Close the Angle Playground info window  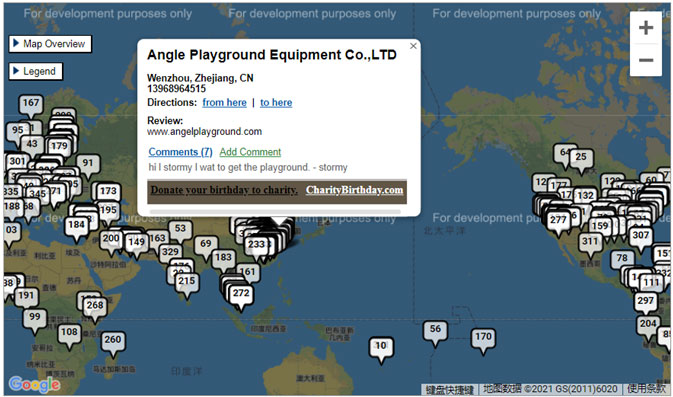pyautogui.click(x=413, y=46)
